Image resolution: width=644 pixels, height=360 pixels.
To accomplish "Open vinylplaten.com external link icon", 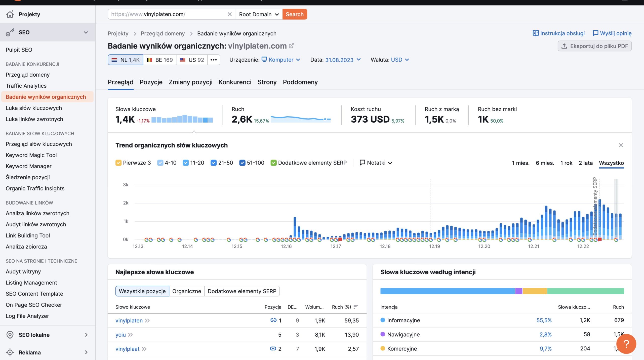I will (292, 46).
